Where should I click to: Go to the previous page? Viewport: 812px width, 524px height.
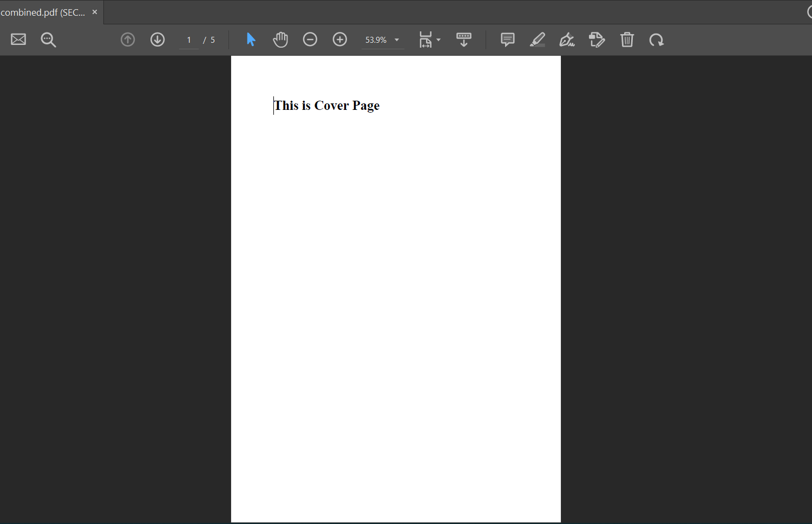click(128, 40)
